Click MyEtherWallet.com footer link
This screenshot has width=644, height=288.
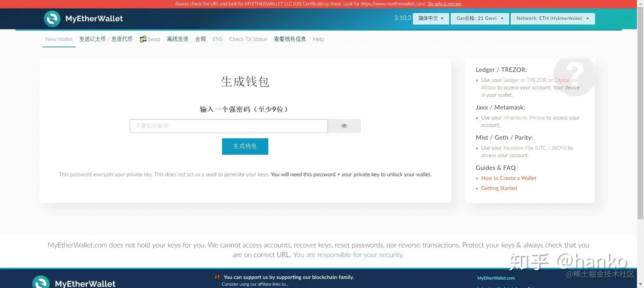[496, 278]
